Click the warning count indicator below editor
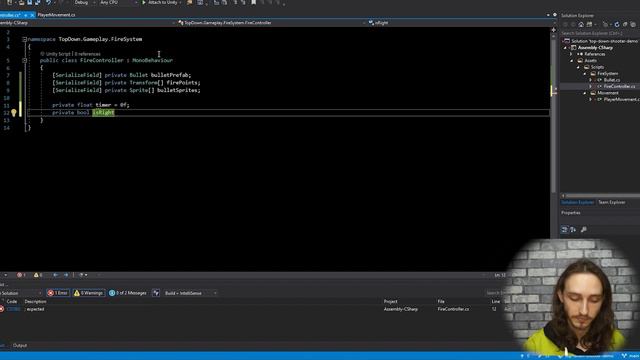This screenshot has height=360, width=640. pos(38,275)
